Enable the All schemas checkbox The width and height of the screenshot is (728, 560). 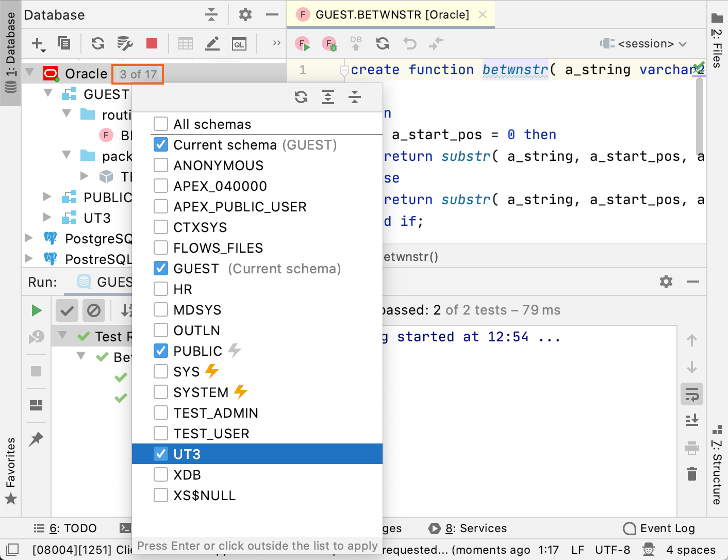(x=161, y=124)
